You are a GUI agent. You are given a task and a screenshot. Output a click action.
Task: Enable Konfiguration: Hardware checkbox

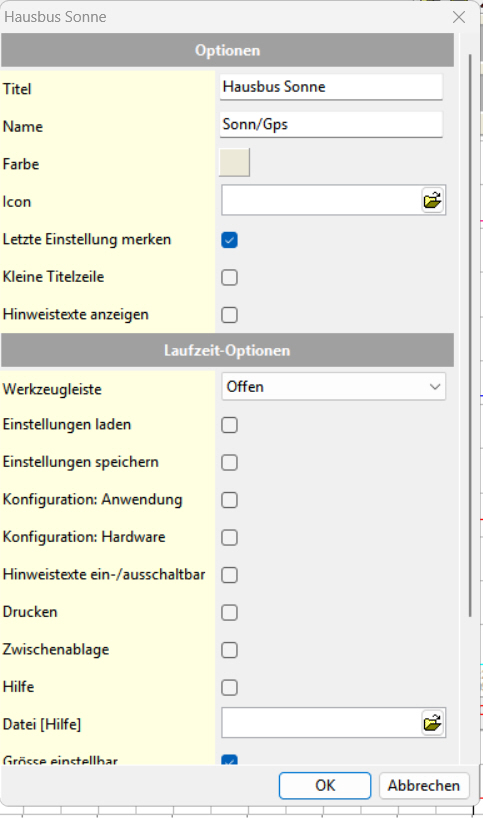click(x=230, y=538)
